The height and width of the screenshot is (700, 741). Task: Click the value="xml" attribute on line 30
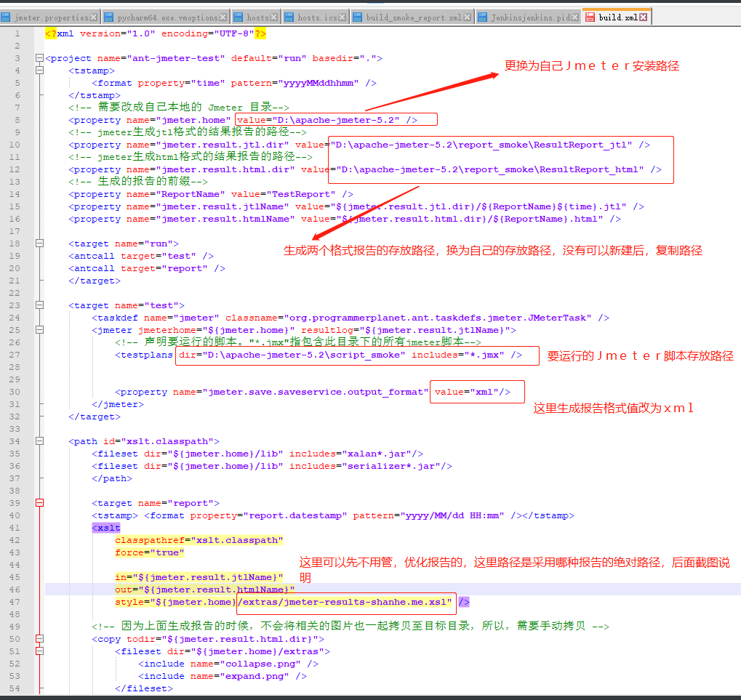tap(466, 392)
